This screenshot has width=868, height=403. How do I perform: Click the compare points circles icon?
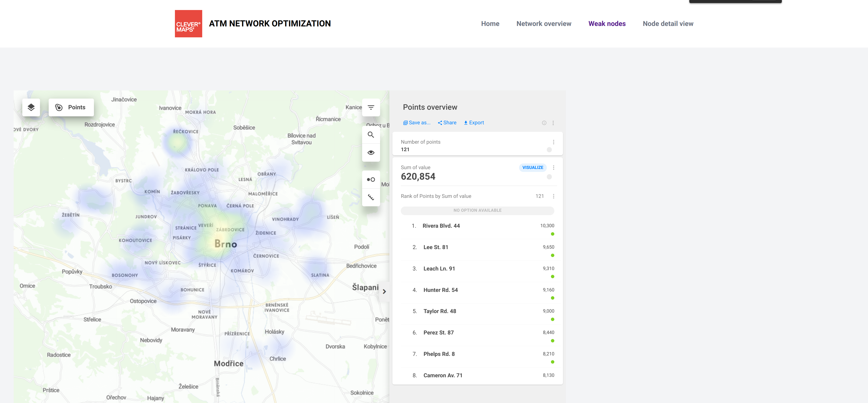pos(371,179)
